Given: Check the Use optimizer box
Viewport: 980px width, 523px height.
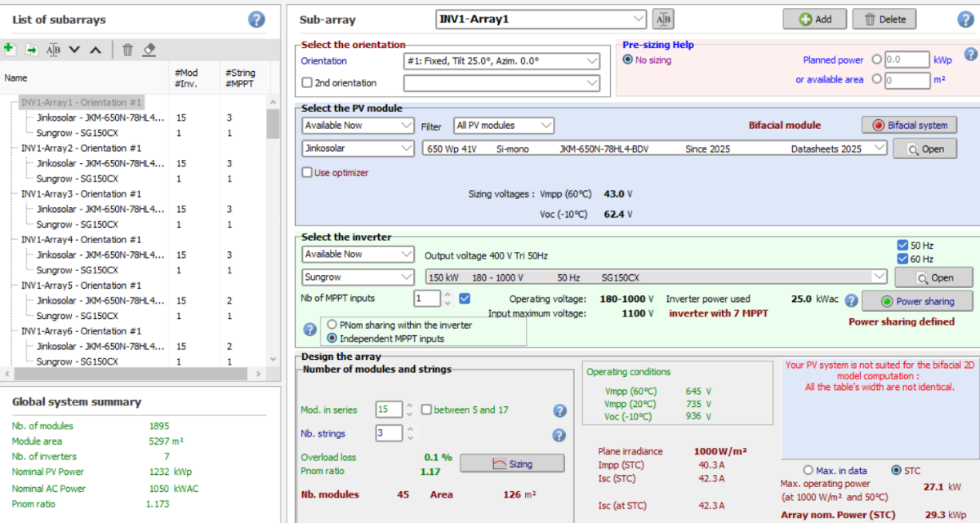Looking at the screenshot, I should coord(307,172).
